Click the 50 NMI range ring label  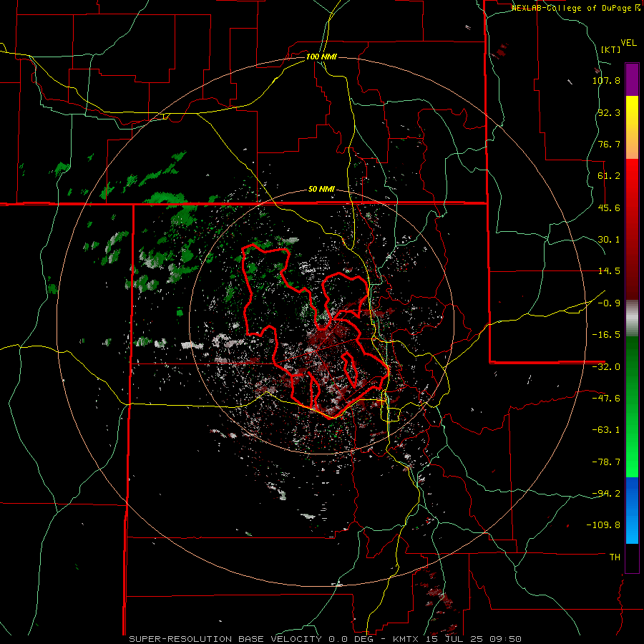coord(321,190)
